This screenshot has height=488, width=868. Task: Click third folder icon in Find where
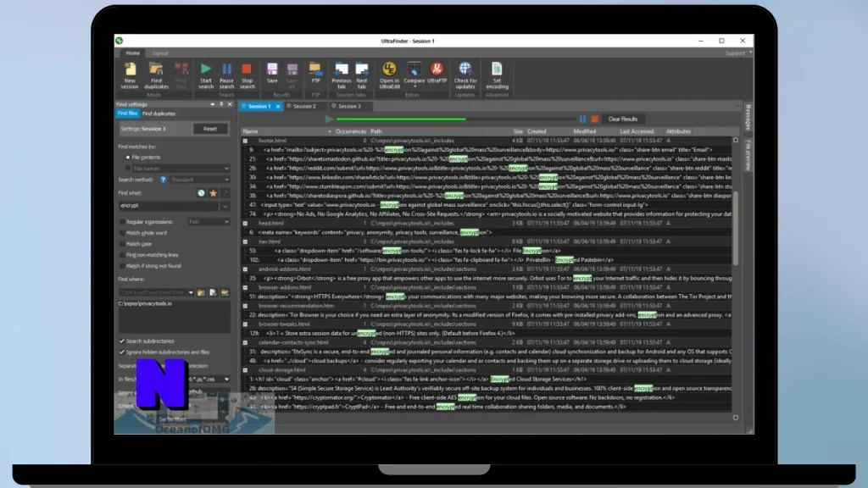pyautogui.click(x=225, y=292)
